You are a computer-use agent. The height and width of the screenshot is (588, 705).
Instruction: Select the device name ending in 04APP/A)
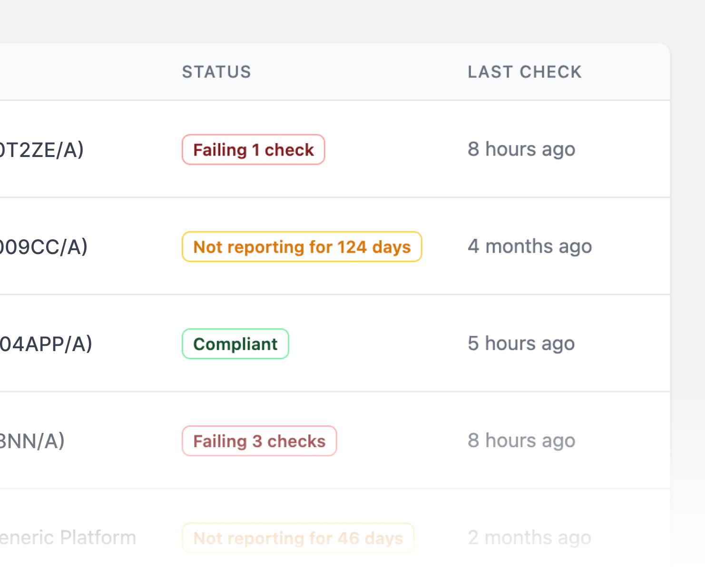tap(46, 344)
